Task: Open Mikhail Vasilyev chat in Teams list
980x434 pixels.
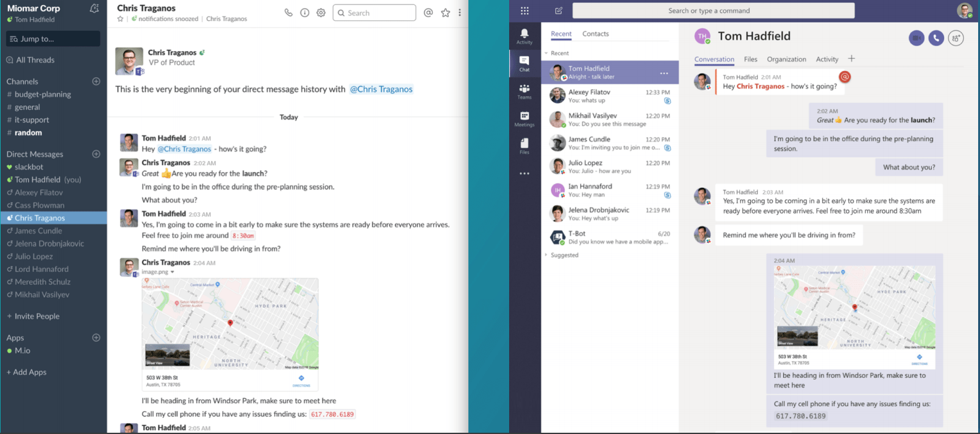Action: (x=610, y=120)
